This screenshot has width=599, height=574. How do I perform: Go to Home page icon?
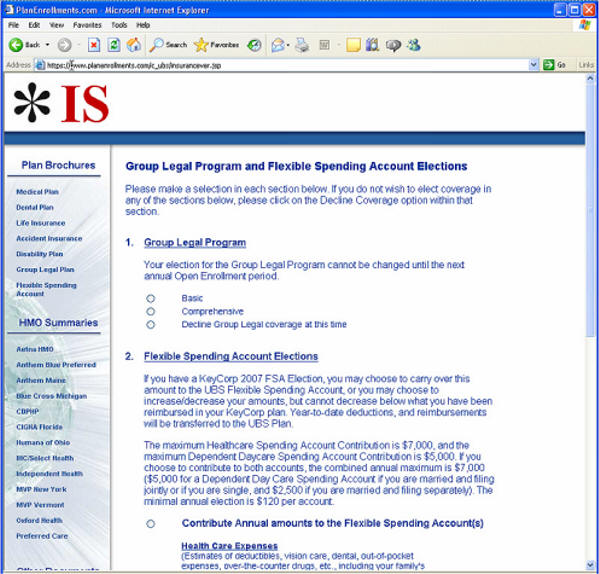[x=134, y=45]
